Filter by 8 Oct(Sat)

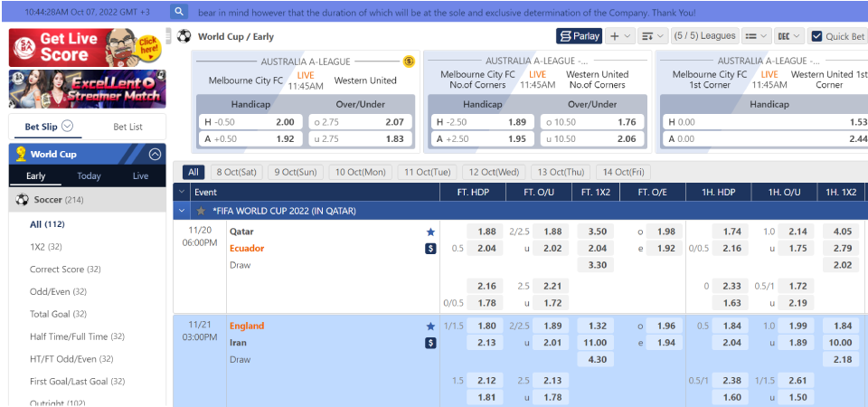pos(236,172)
